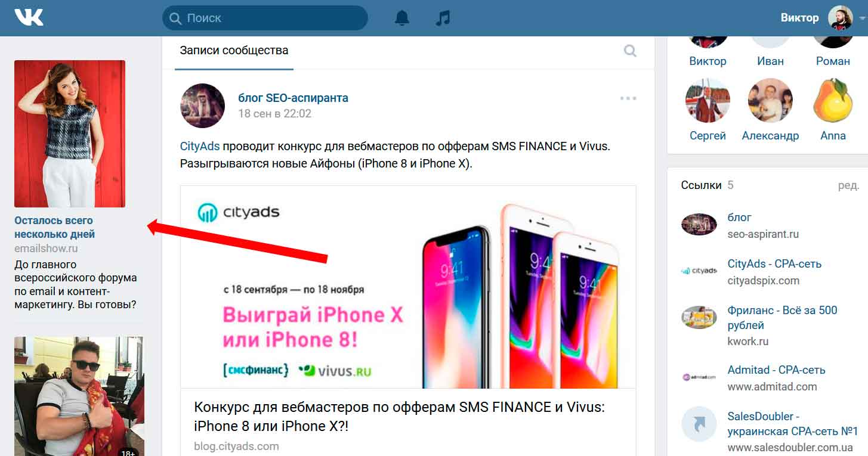Open the music player icon
Screen dimensions: 868x456
pyautogui.click(x=443, y=18)
